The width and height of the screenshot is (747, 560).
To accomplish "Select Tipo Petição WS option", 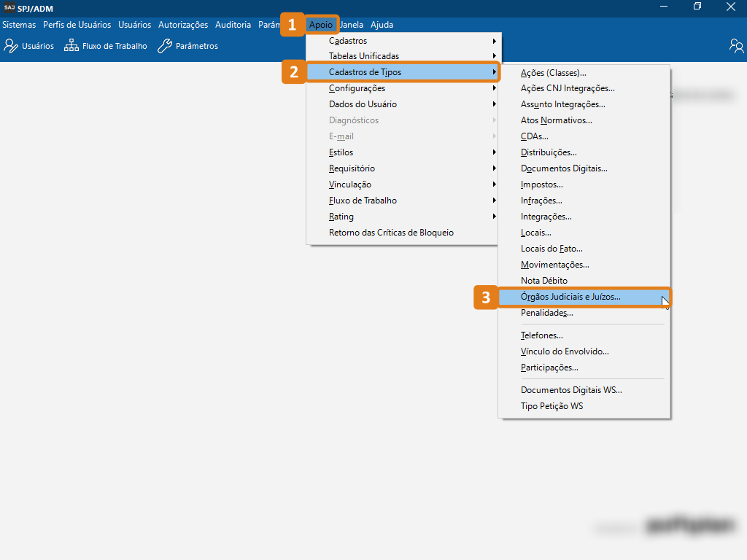I will [x=551, y=406].
